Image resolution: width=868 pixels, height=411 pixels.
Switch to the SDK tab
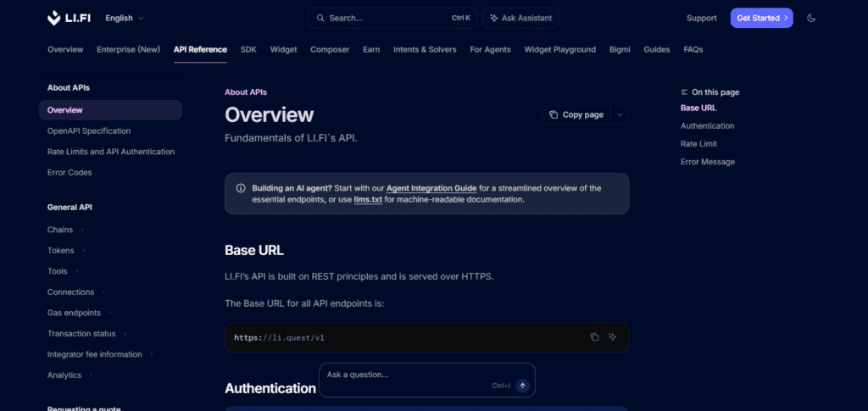point(248,49)
